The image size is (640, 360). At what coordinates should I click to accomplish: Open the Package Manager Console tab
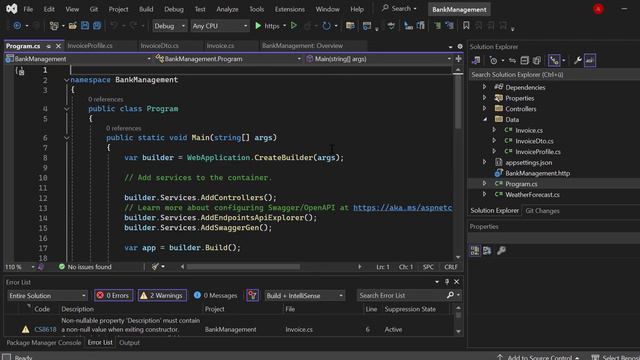(44, 342)
